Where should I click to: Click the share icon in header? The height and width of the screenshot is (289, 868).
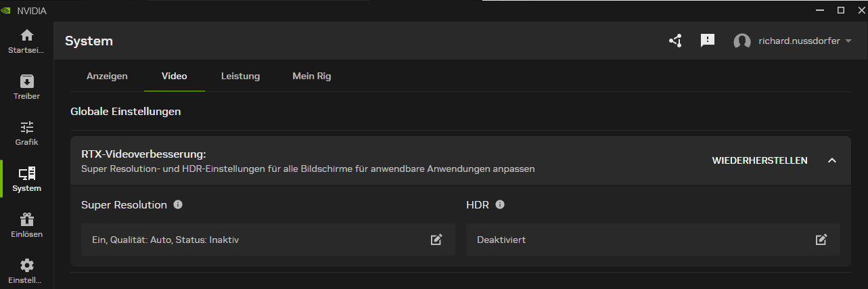point(675,41)
